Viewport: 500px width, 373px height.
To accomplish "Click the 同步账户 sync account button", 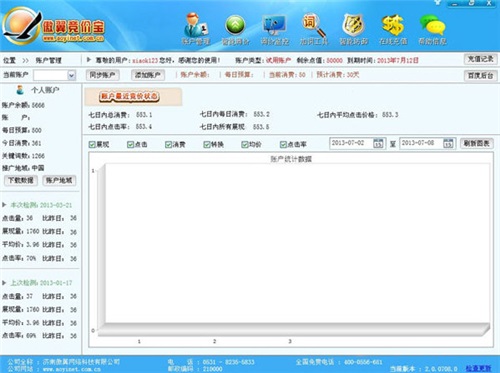I will pyautogui.click(x=102, y=75).
